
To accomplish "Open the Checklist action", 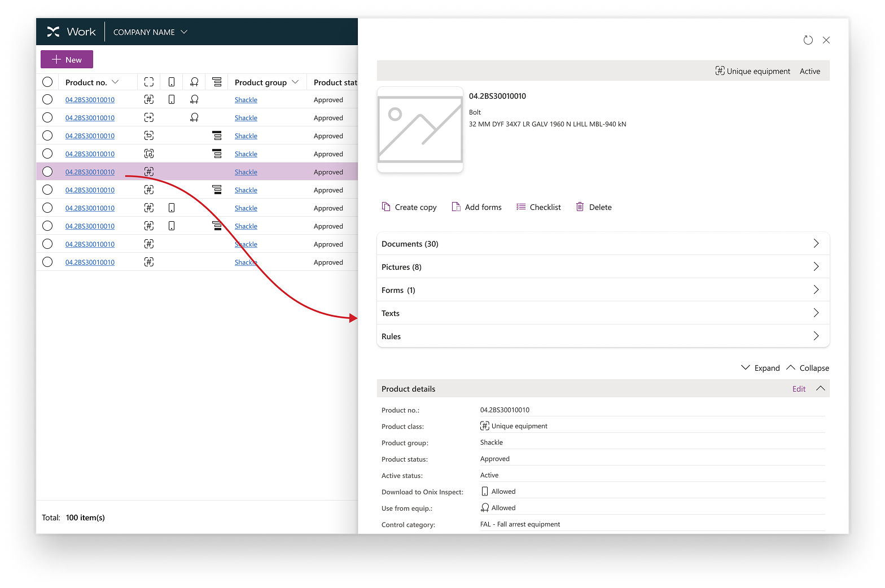I will pyautogui.click(x=538, y=207).
